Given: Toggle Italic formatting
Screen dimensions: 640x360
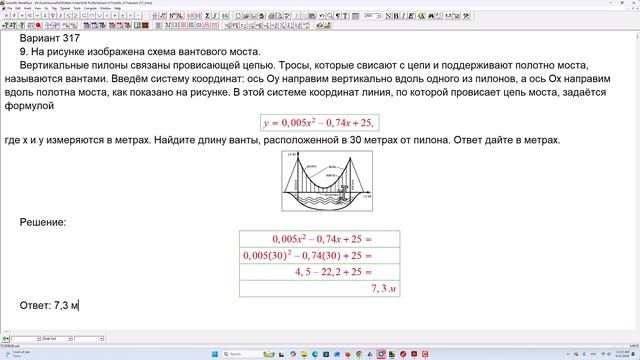Looking at the screenshot, I should point(403,16).
